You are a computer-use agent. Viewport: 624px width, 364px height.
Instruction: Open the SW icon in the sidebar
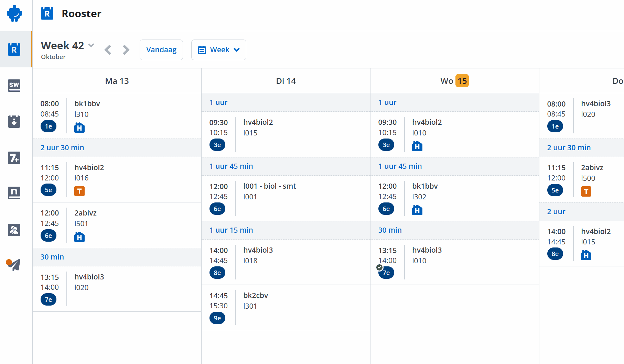click(x=14, y=85)
